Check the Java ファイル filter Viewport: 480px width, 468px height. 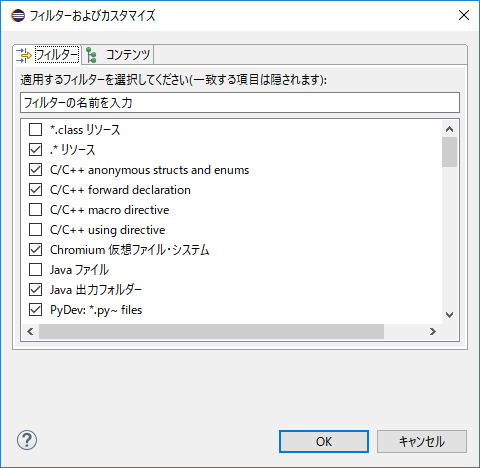35,270
